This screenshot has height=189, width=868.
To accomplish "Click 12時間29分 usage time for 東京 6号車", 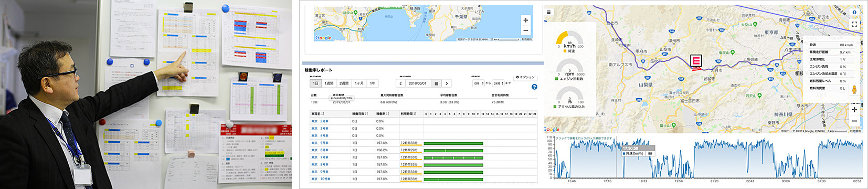I will click(409, 150).
